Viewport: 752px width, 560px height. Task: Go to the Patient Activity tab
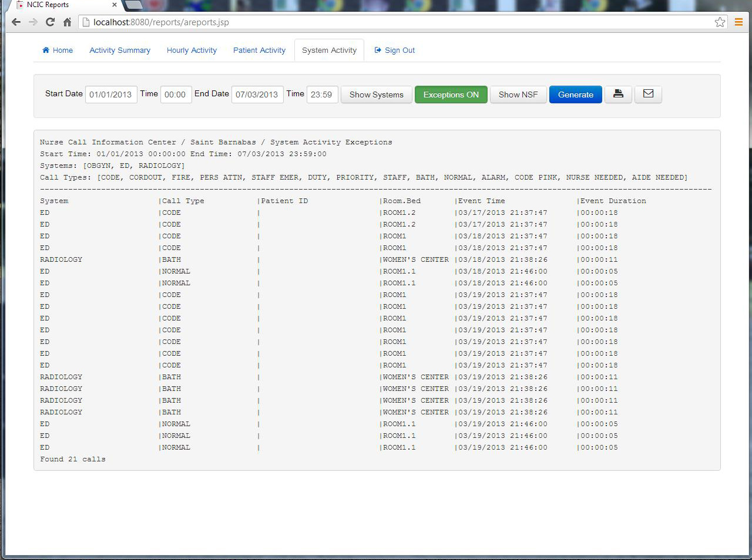click(259, 50)
